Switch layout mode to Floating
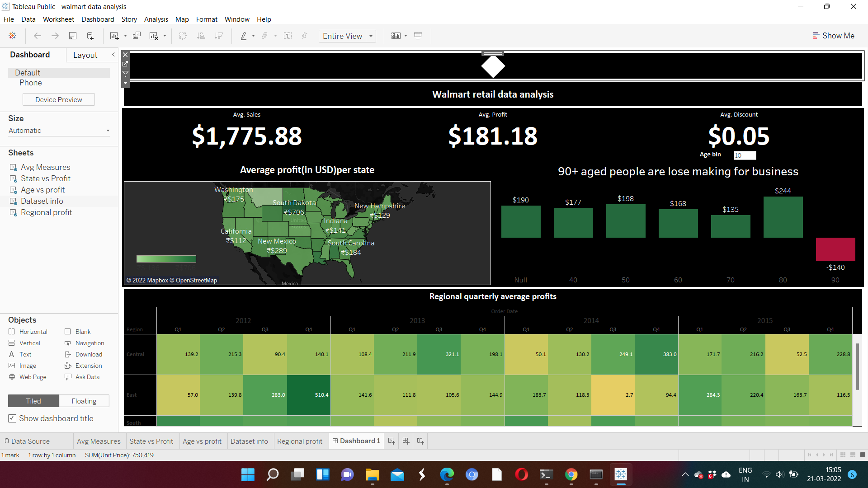 click(84, 401)
